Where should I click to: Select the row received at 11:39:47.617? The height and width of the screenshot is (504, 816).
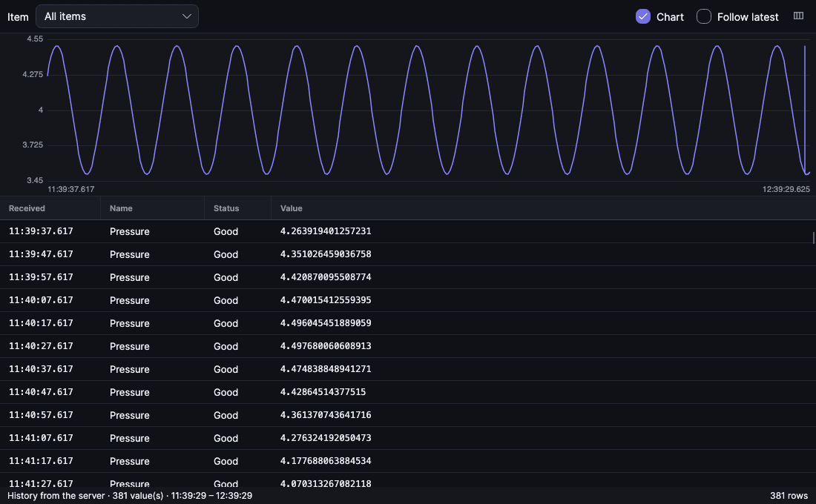tap(408, 254)
